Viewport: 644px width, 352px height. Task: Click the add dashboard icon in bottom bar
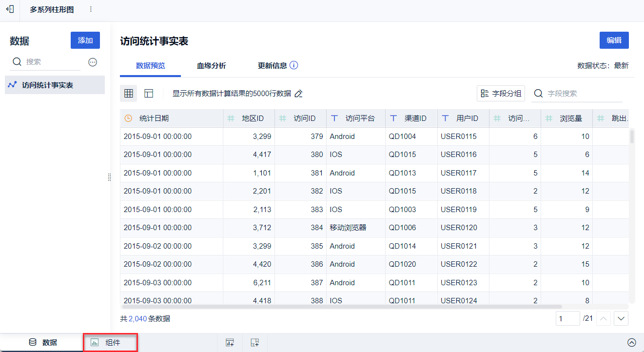[x=254, y=343]
